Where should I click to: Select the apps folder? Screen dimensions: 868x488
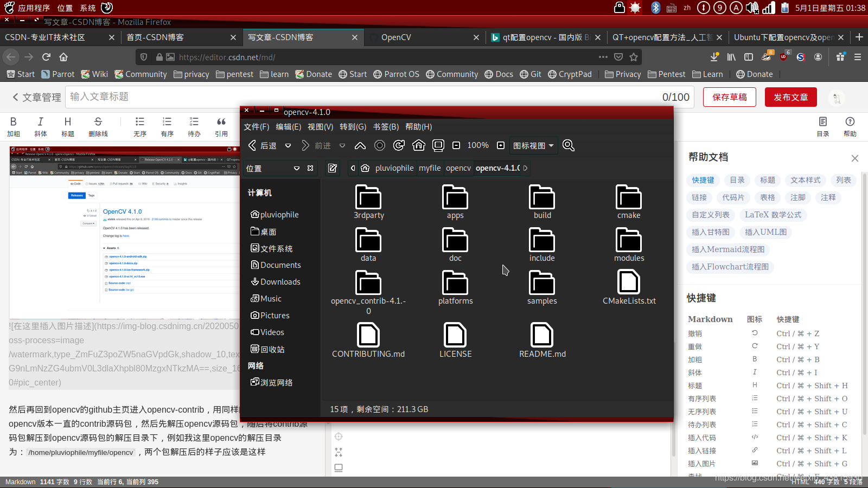click(455, 202)
